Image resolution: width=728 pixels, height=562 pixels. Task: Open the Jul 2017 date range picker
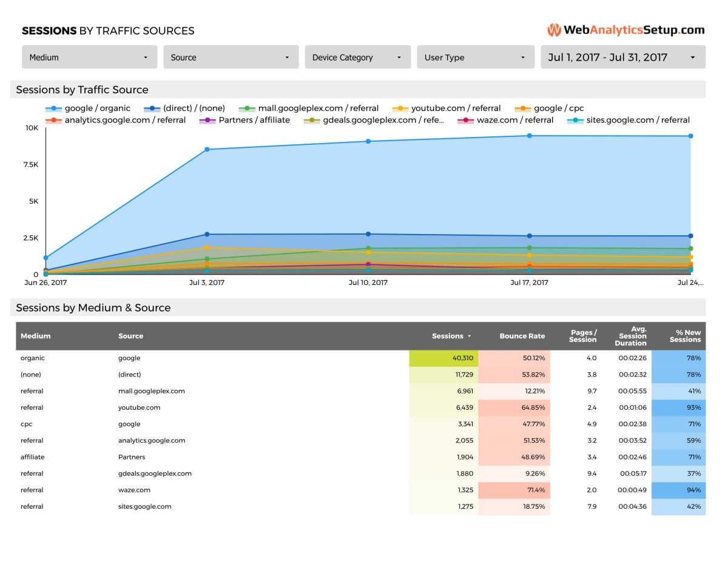pyautogui.click(x=623, y=57)
